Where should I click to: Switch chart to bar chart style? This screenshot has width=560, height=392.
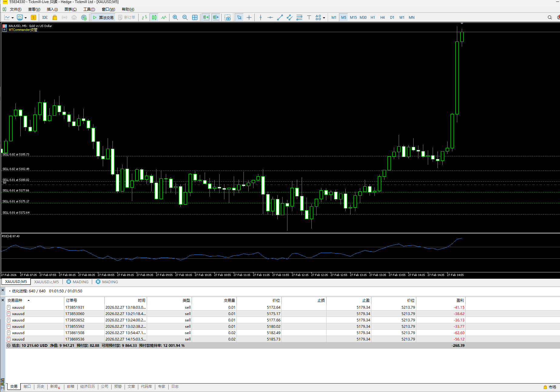click(144, 18)
